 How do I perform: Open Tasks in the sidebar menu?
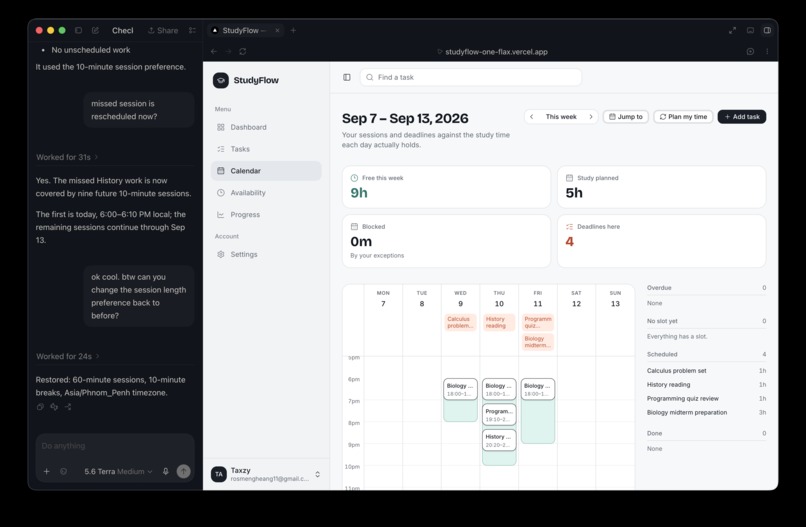click(266, 149)
